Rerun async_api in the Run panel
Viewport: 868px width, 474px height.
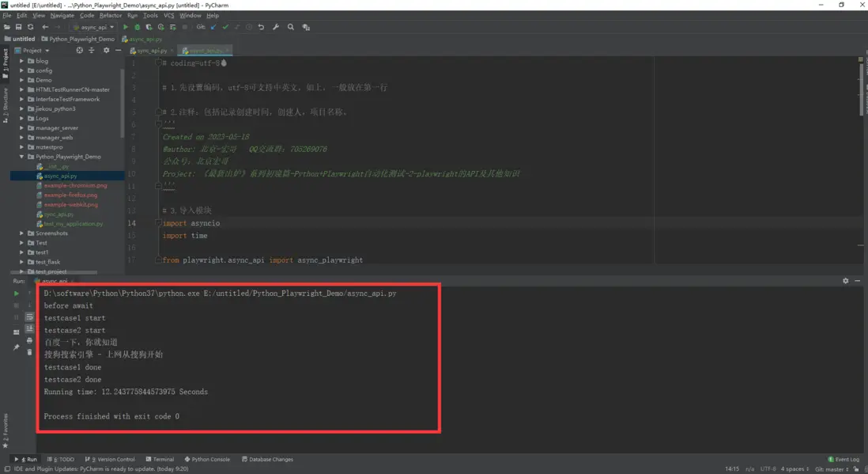[x=16, y=294]
